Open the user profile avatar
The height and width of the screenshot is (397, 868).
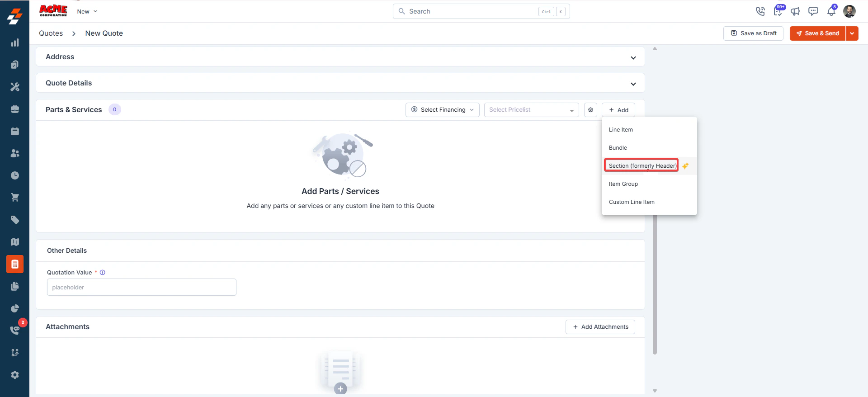[849, 11]
